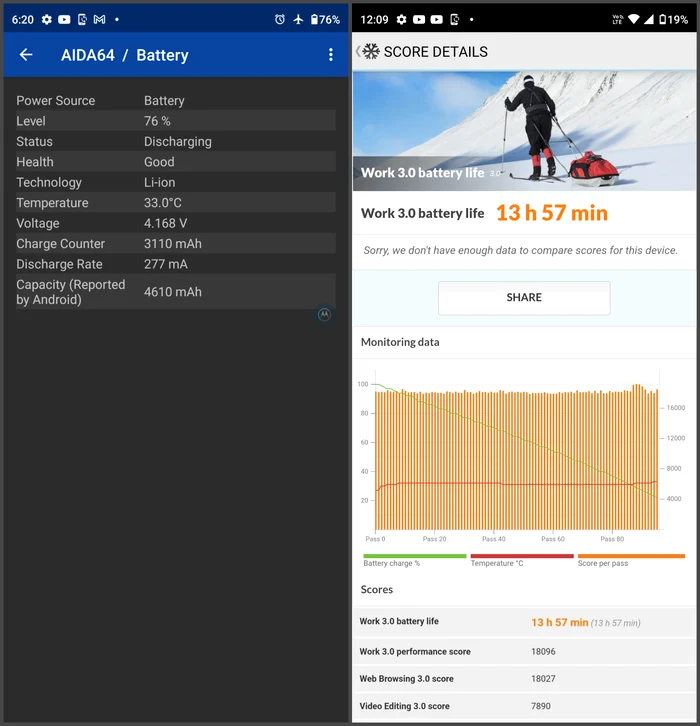Tap the Gmail notification icon in status bar
This screenshot has height=726, width=700.
(x=100, y=19)
